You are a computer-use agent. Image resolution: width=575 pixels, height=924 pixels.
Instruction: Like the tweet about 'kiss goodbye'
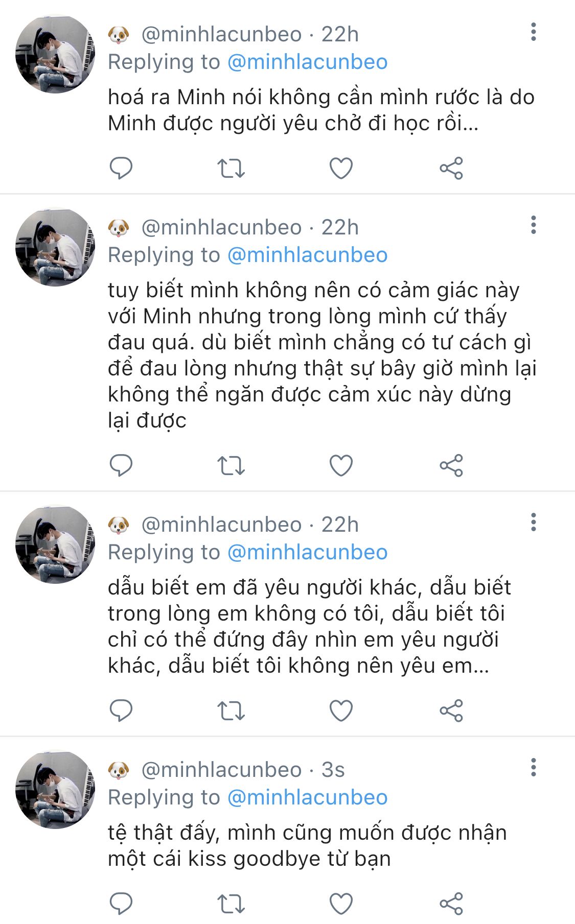[341, 904]
